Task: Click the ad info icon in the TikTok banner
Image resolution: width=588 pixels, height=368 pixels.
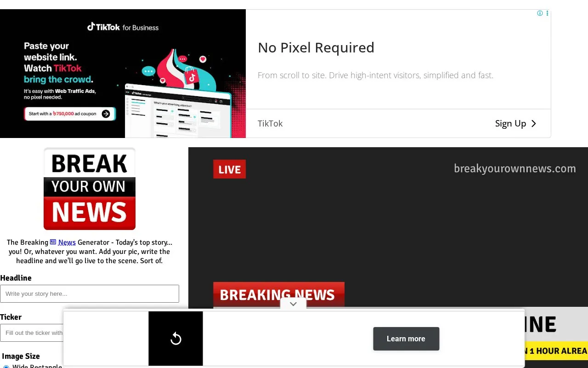Action: click(x=540, y=13)
